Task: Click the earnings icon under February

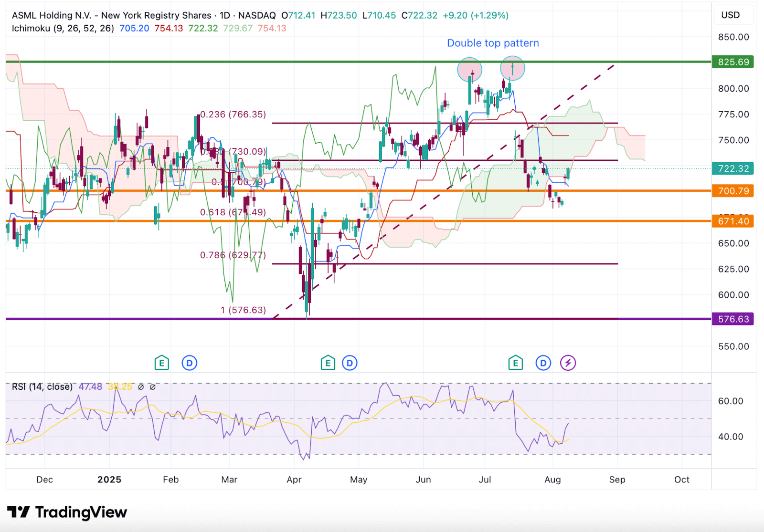Action: click(162, 363)
